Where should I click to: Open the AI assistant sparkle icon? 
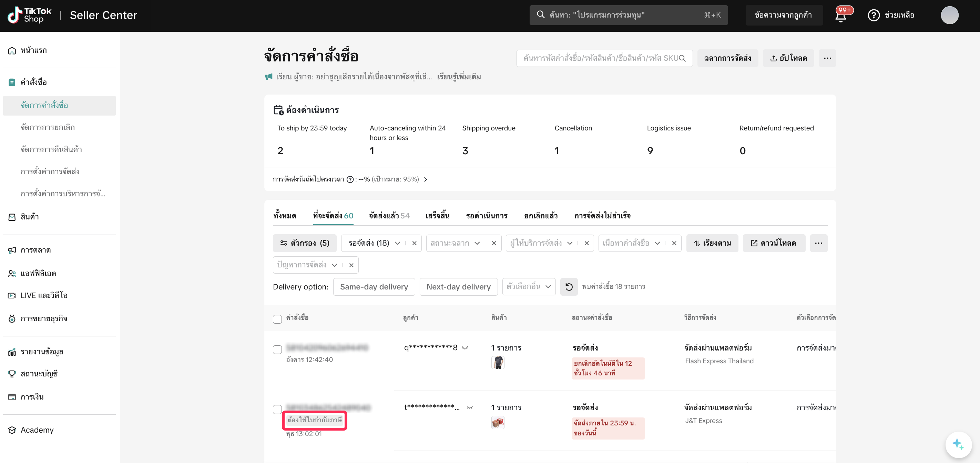click(958, 444)
